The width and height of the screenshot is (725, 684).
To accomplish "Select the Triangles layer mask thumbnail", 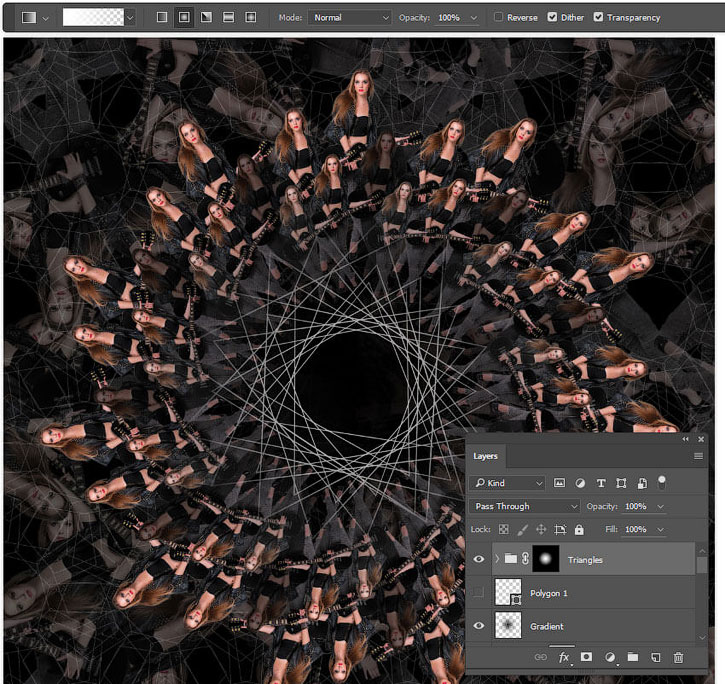I will (x=546, y=559).
